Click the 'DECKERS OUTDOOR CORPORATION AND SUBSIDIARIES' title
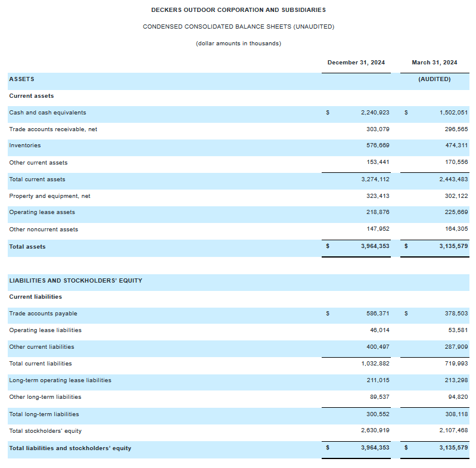476x468 pixels. point(238,10)
